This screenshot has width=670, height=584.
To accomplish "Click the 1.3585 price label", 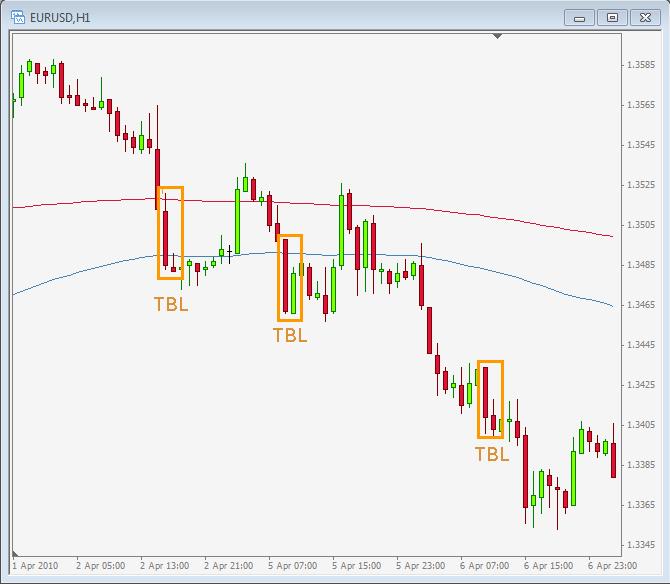I will [641, 65].
